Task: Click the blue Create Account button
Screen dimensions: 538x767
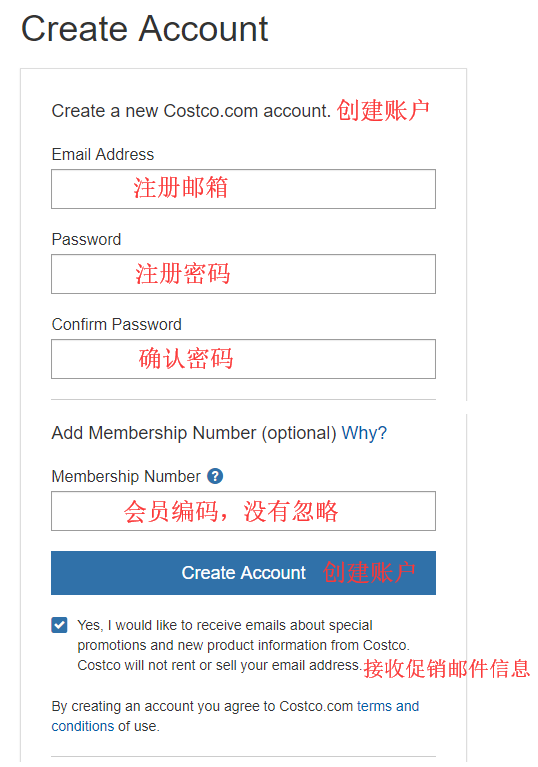Action: tap(243, 573)
